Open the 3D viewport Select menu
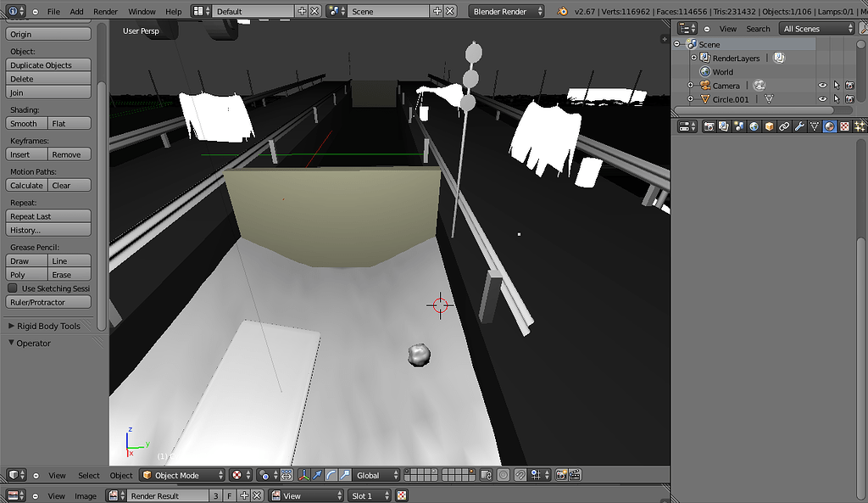Viewport: 868px width, 503px height. click(x=88, y=475)
